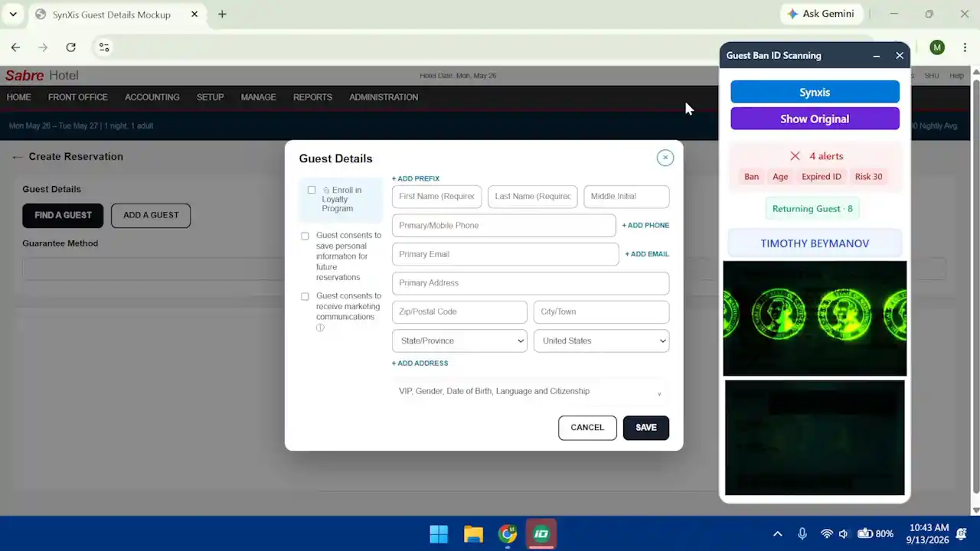This screenshot has height=551, width=980.
Task: Click the volume speaker tray icon
Action: [x=843, y=534]
